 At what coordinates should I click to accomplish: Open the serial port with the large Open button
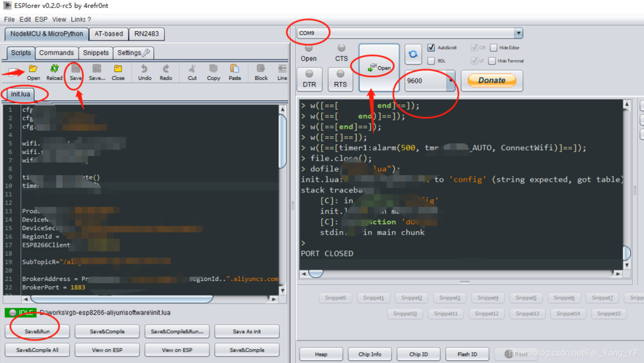379,68
